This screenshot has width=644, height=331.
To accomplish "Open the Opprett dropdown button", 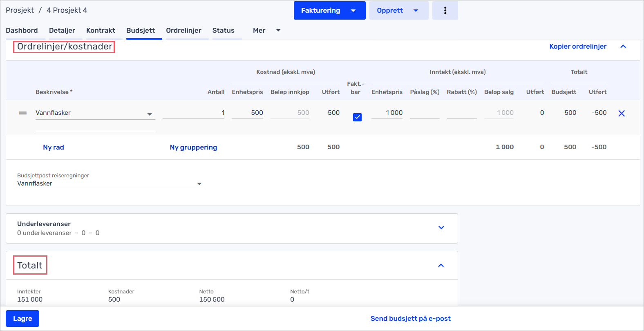I will coord(399,10).
